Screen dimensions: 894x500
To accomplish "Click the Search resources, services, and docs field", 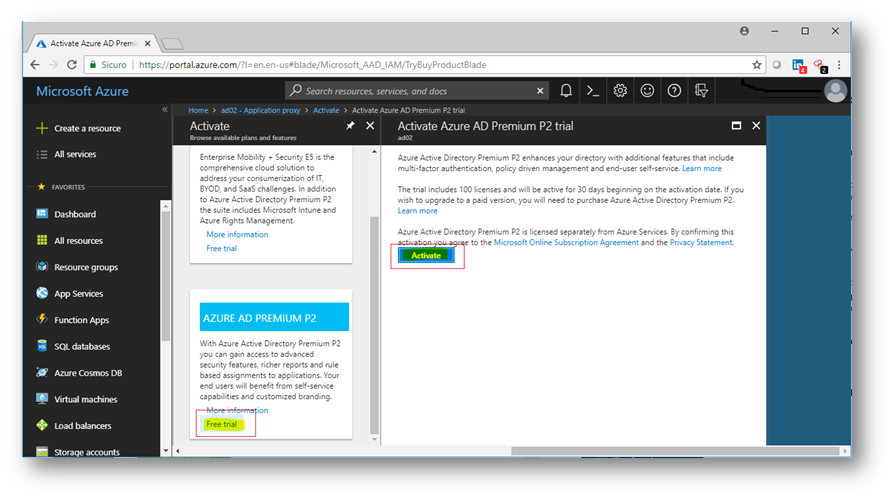I will pos(416,91).
